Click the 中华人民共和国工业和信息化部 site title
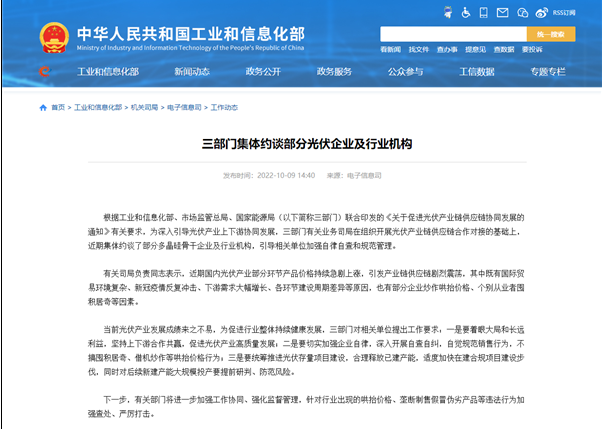 click(191, 34)
